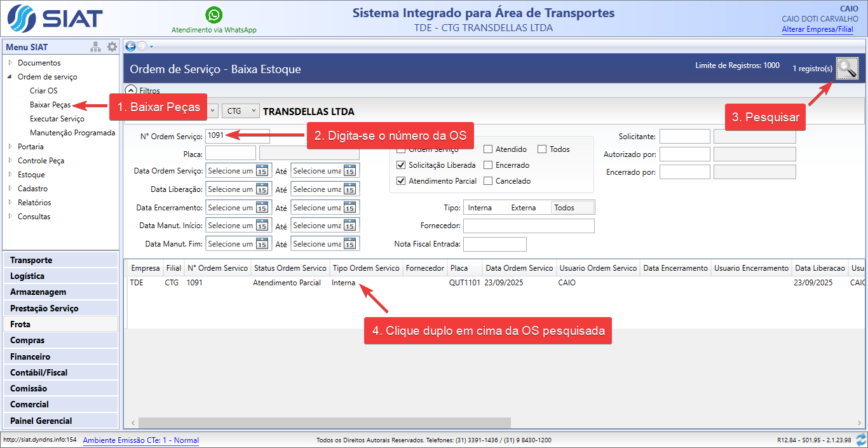Click the horizontal scrollbar of results grid
The height and width of the screenshot is (448, 868).
pos(324,423)
